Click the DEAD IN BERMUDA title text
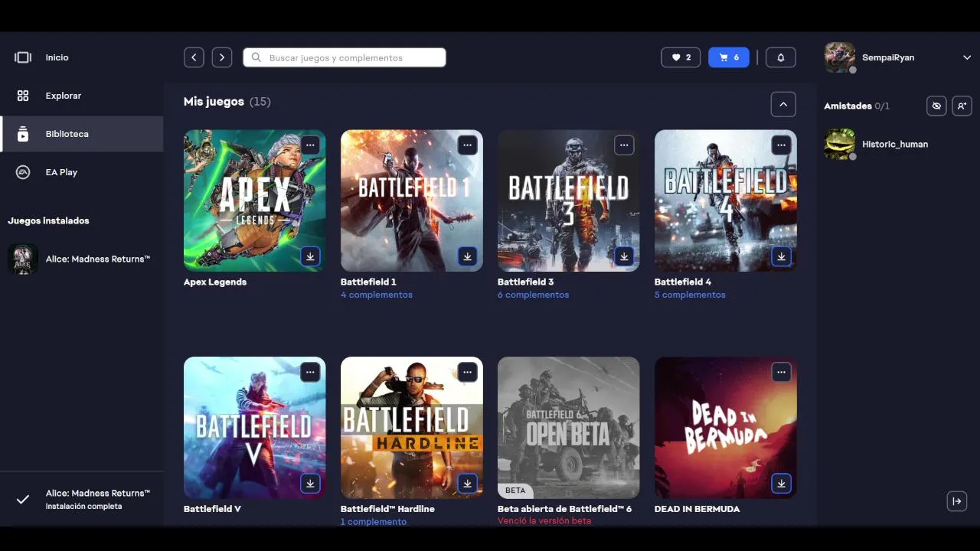 click(697, 509)
